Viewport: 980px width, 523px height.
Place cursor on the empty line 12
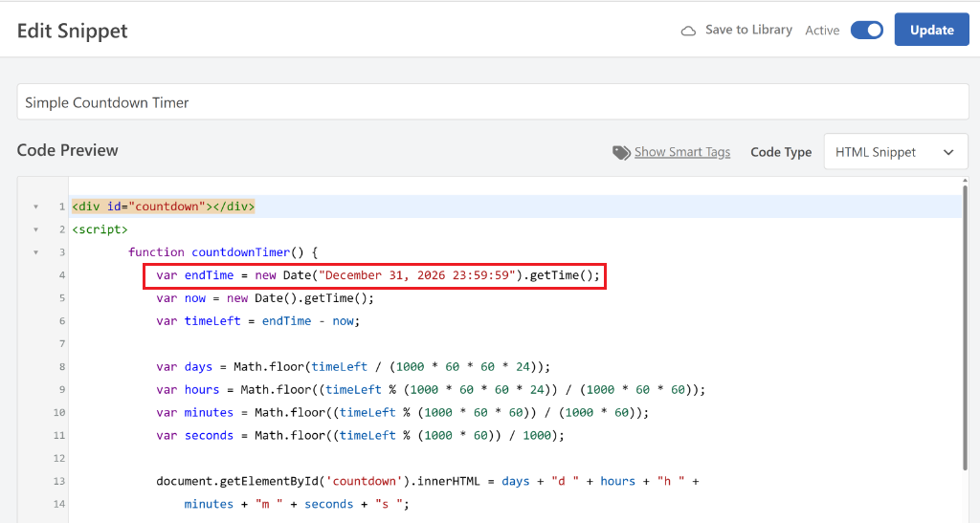pos(383,458)
